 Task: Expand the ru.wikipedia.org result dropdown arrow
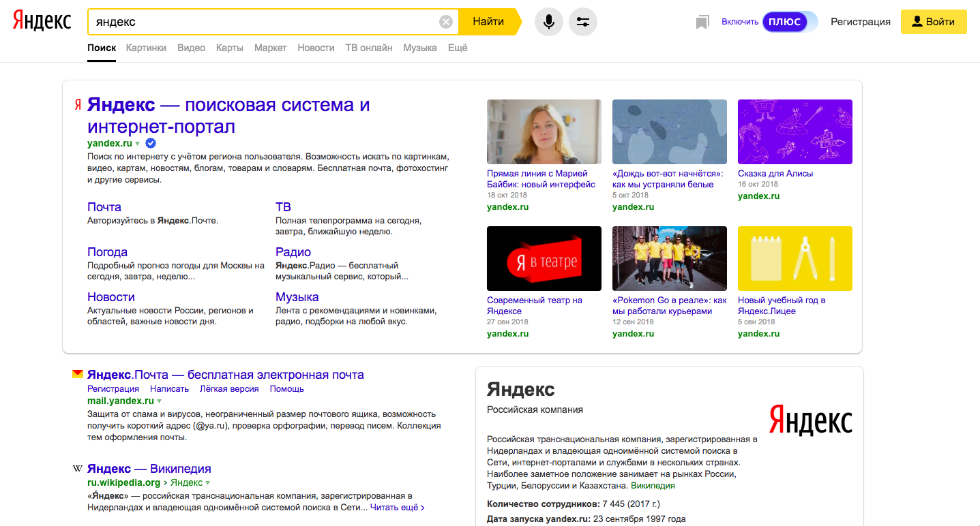pos(209,483)
